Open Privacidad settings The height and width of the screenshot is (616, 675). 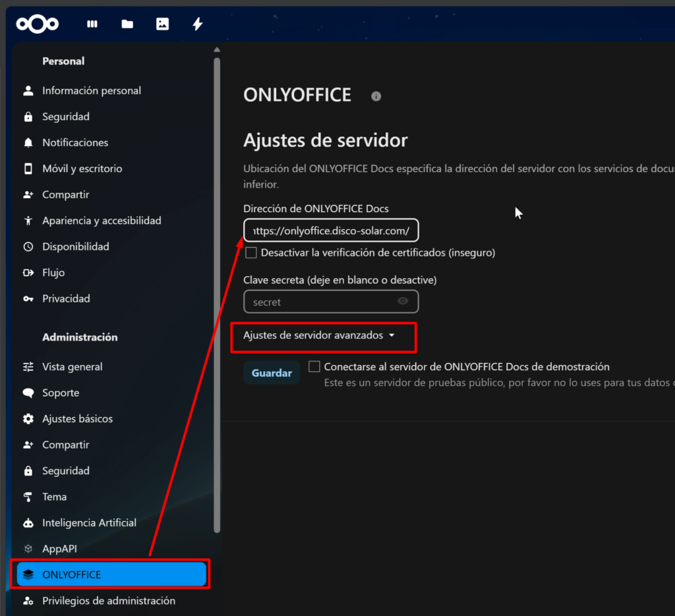(67, 298)
